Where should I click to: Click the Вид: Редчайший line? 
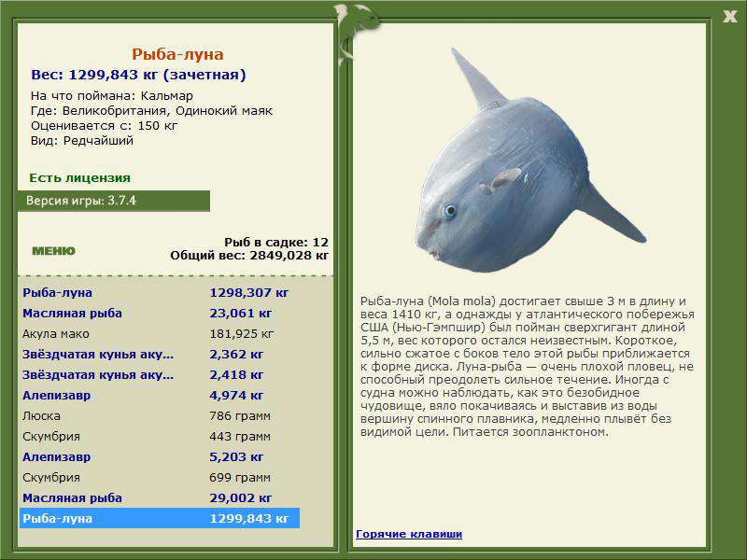point(82,141)
